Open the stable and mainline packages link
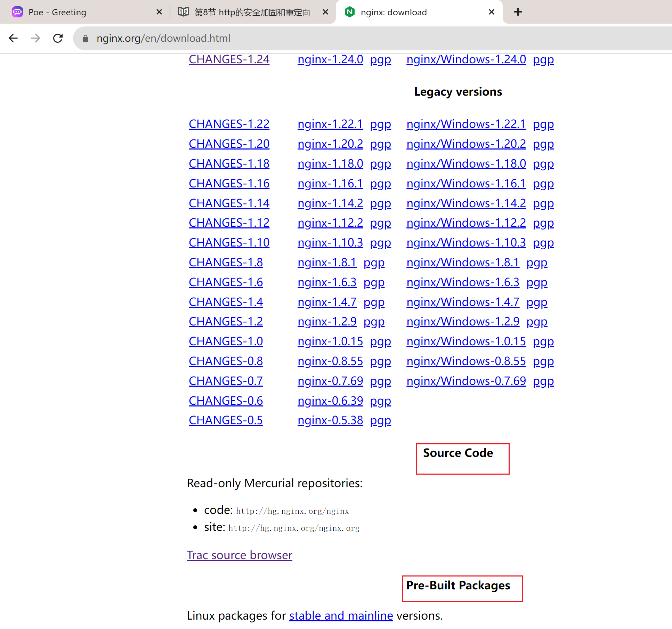Viewport: 672px width, 629px height. [341, 615]
